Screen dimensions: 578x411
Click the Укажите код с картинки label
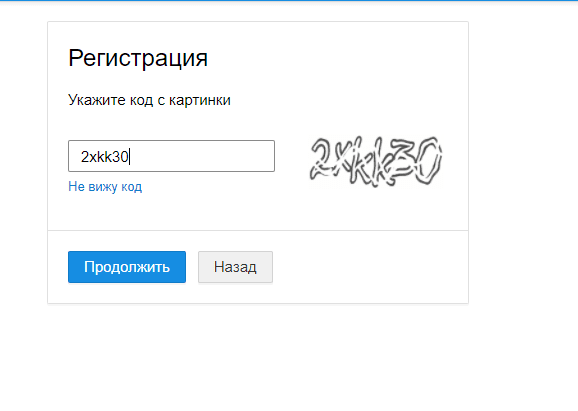coord(149,100)
